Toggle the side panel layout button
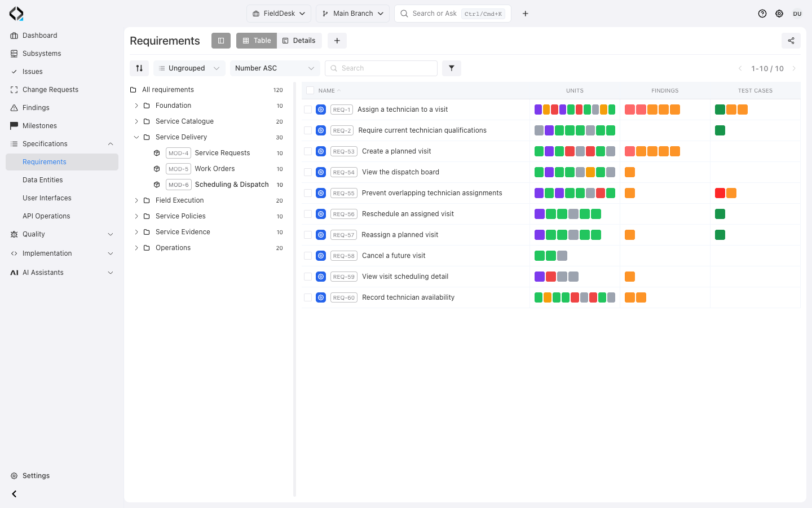Viewport: 812px width, 508px height. (x=221, y=41)
